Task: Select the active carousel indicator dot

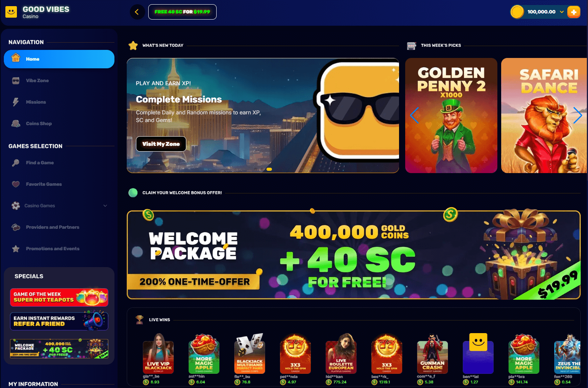Action: (269, 169)
